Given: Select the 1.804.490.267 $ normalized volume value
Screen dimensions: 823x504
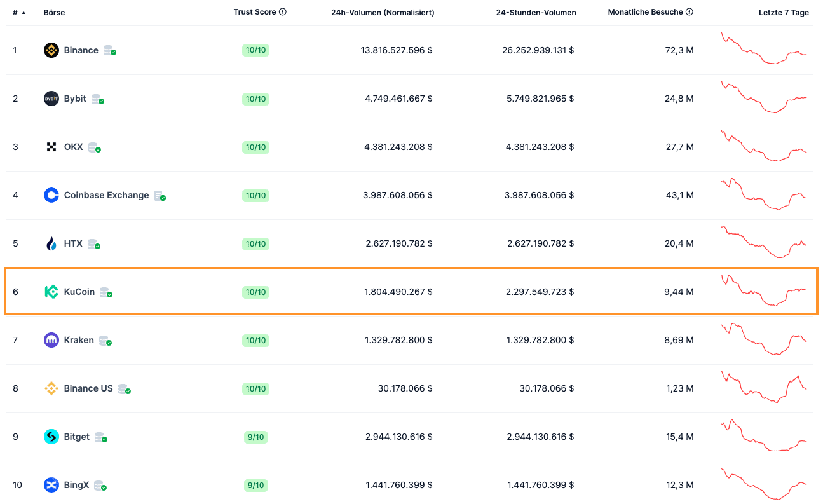Looking at the screenshot, I should click(398, 292).
